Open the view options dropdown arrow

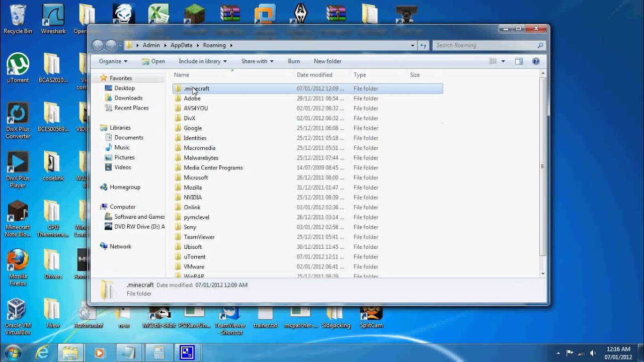(x=503, y=61)
